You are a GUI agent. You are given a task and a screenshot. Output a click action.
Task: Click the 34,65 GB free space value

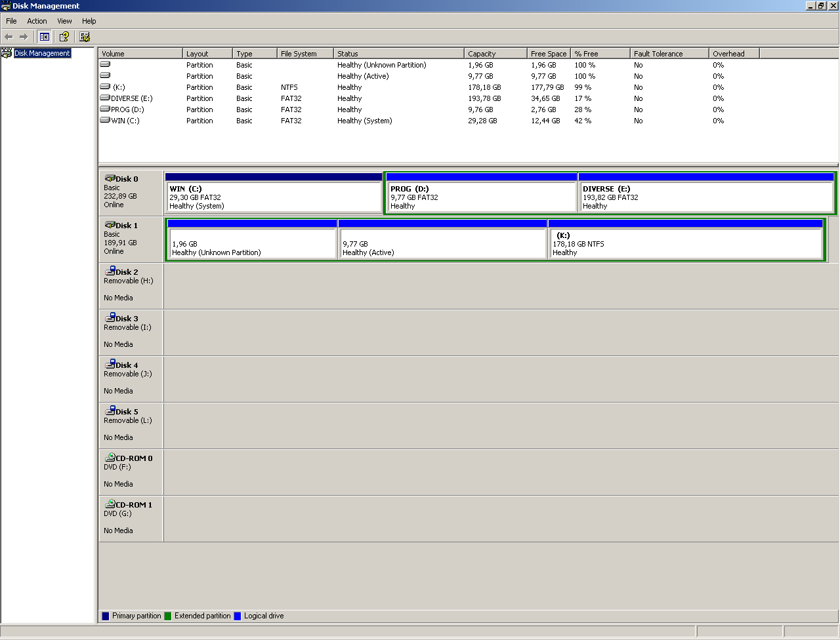545,98
